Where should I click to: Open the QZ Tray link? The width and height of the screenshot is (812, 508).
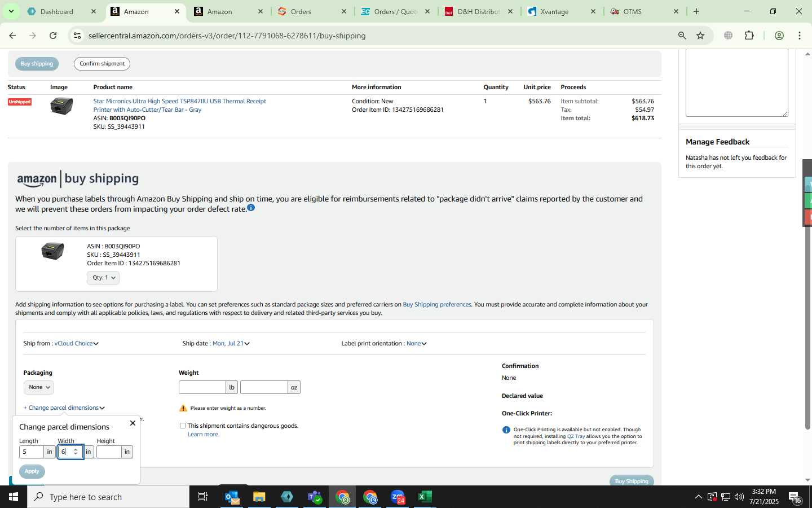[x=576, y=436]
